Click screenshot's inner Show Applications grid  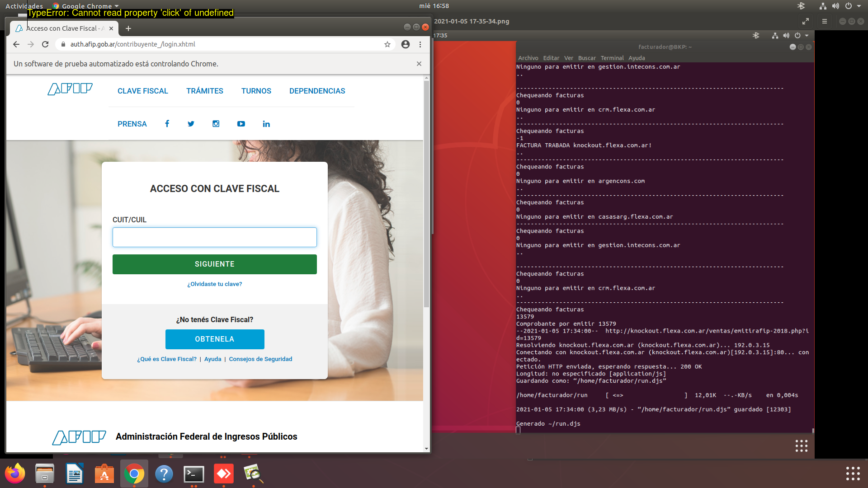pos(802,446)
